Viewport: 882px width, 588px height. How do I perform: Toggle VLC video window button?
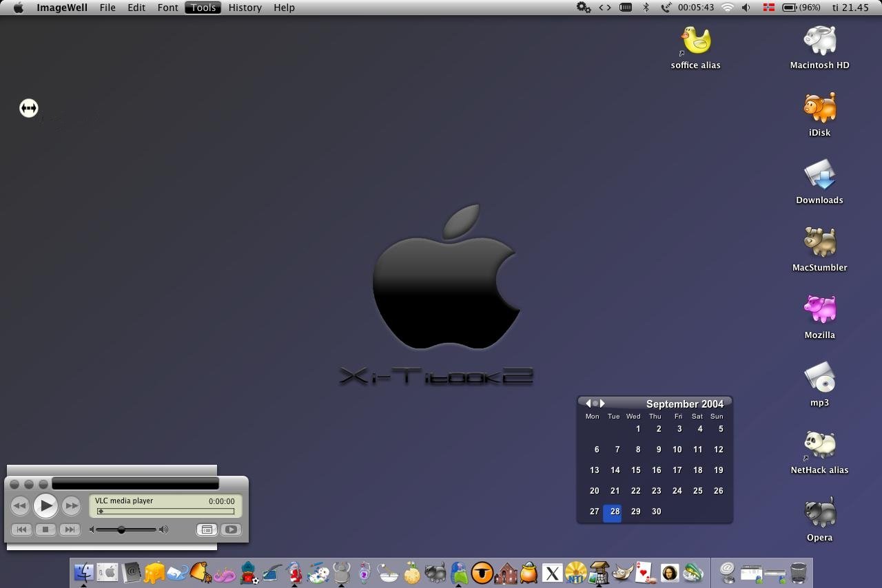231,529
